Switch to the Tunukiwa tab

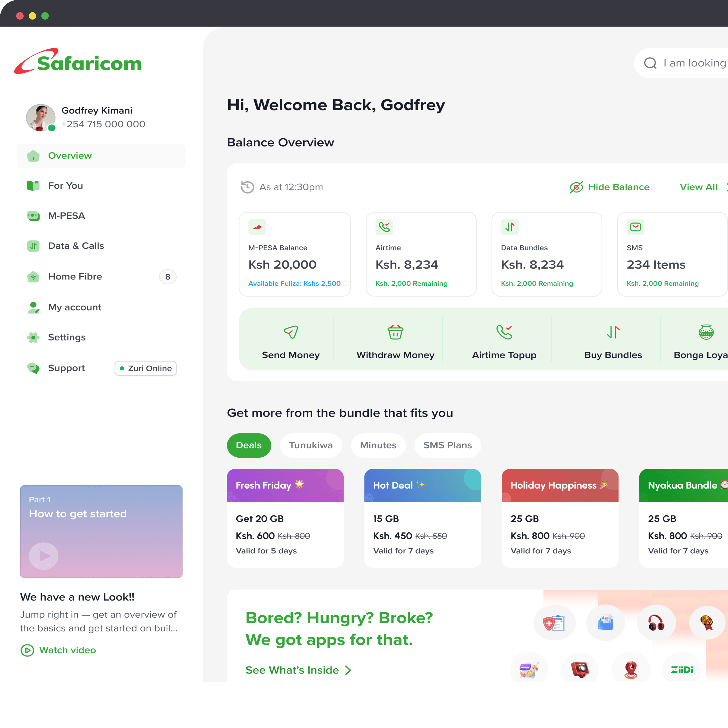click(311, 445)
